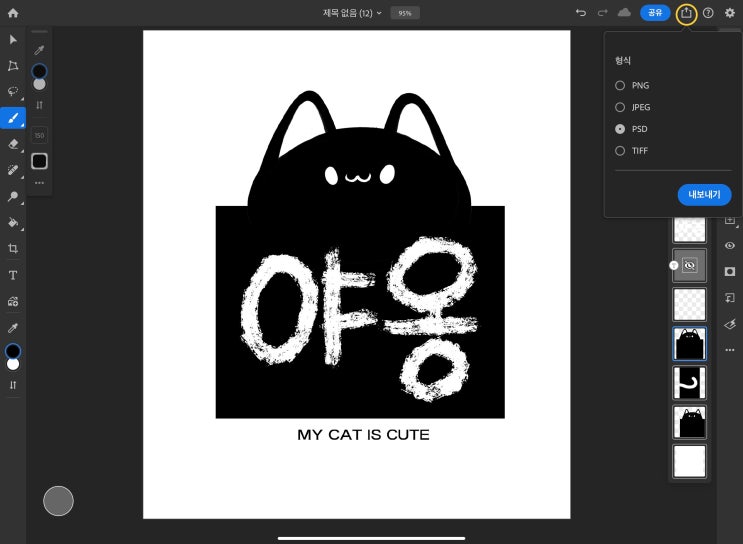Viewport: 743px width, 544px height.
Task: Click the 내보내기 export button
Action: coord(704,195)
